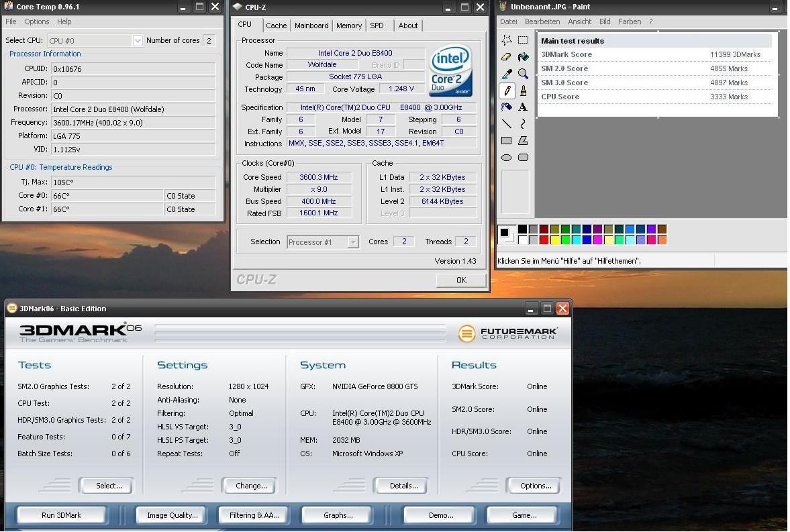
Task: Click the Frequency field in Core Temp
Action: (x=133, y=122)
